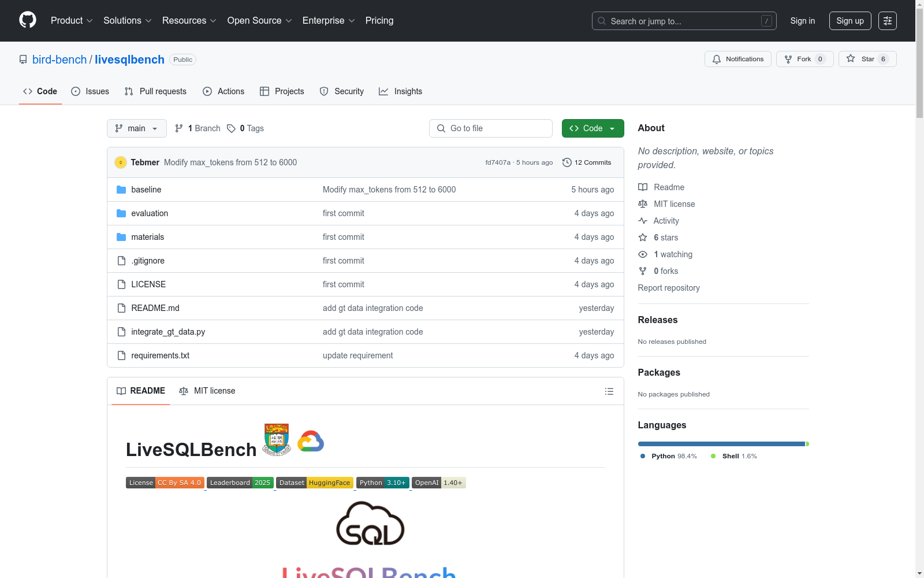This screenshot has width=924, height=578.
Task: Focus the Search or jump to field
Action: point(684,21)
